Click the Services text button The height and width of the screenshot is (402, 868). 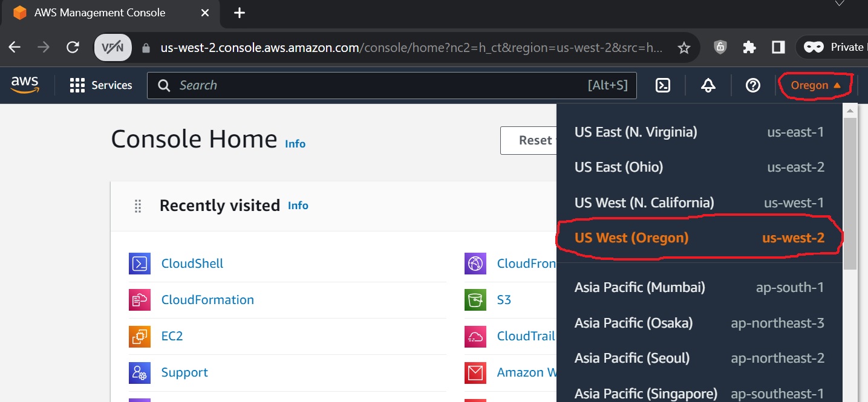pos(112,85)
